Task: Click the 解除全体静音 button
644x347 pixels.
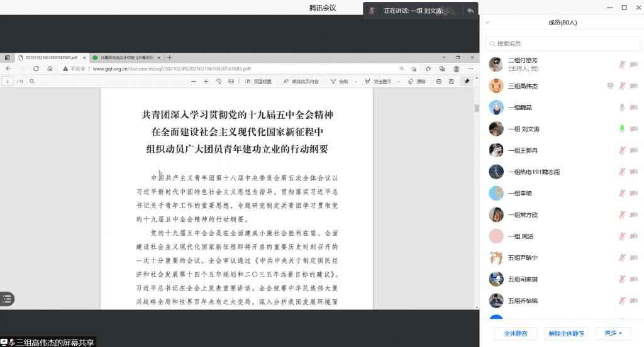Action: [x=566, y=333]
